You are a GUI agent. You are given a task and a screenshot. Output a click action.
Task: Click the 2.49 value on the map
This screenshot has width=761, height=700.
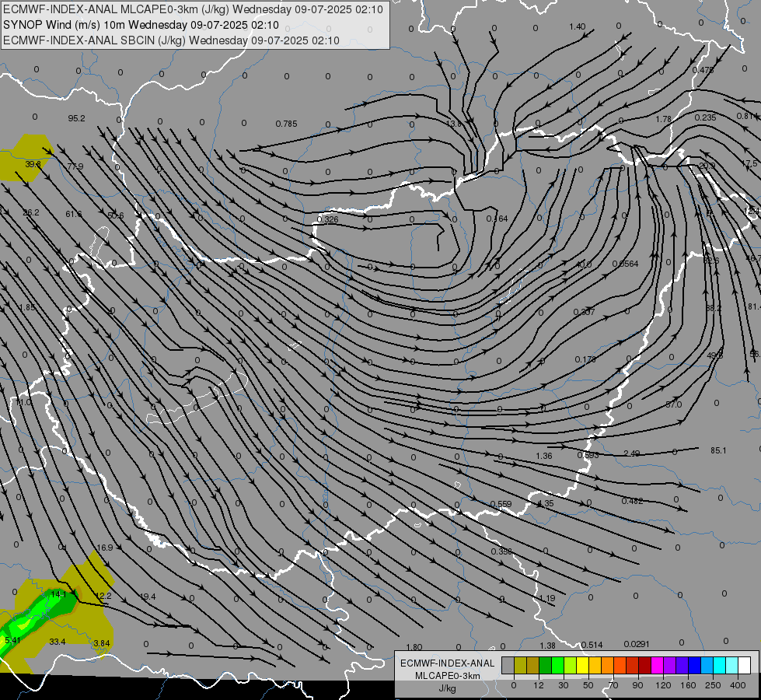[631, 453]
